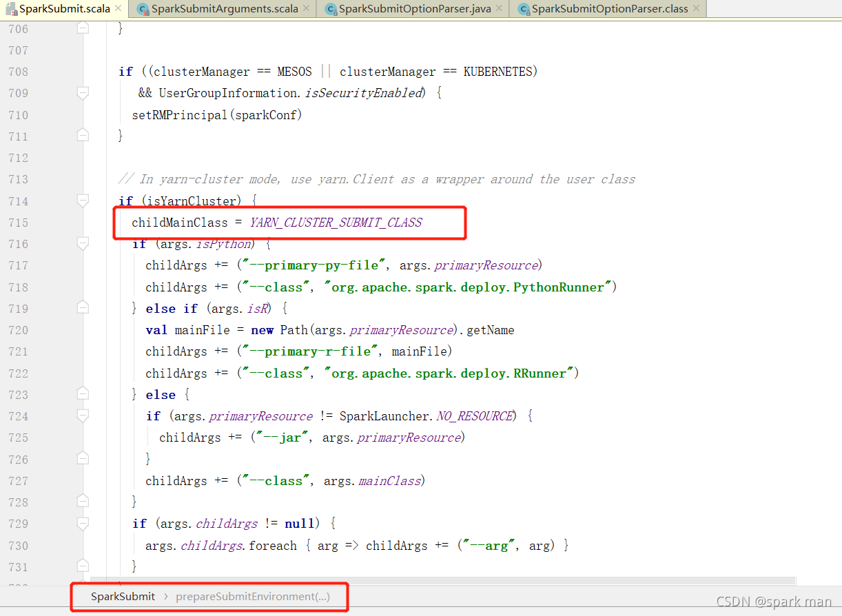Click setRMPrincipal(sparkConf) call
842x616 pixels.
[x=217, y=115]
